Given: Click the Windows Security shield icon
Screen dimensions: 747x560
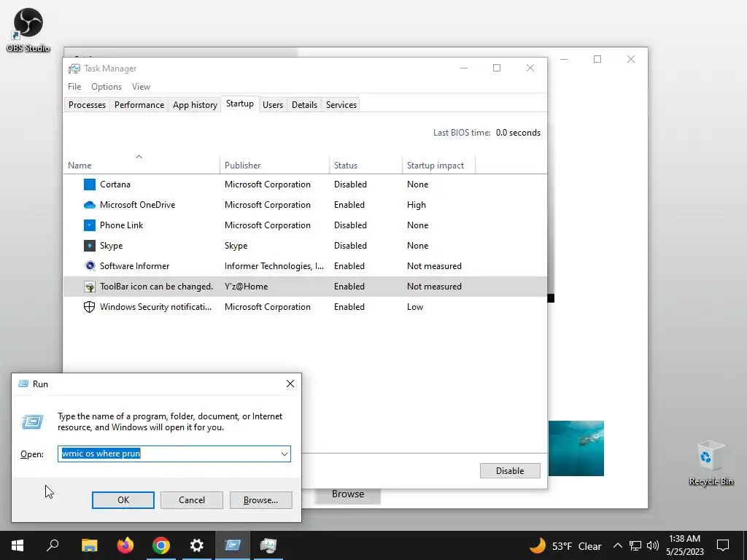Looking at the screenshot, I should 90,307.
